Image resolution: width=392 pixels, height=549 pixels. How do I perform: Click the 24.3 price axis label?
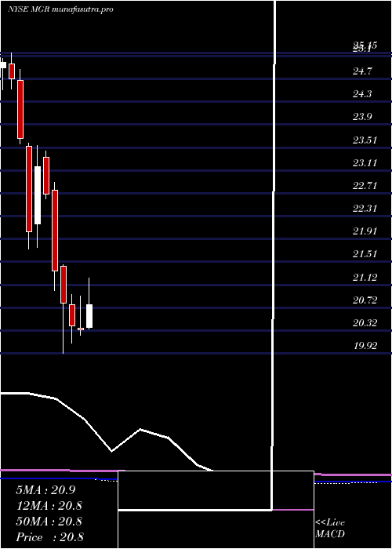coord(362,94)
